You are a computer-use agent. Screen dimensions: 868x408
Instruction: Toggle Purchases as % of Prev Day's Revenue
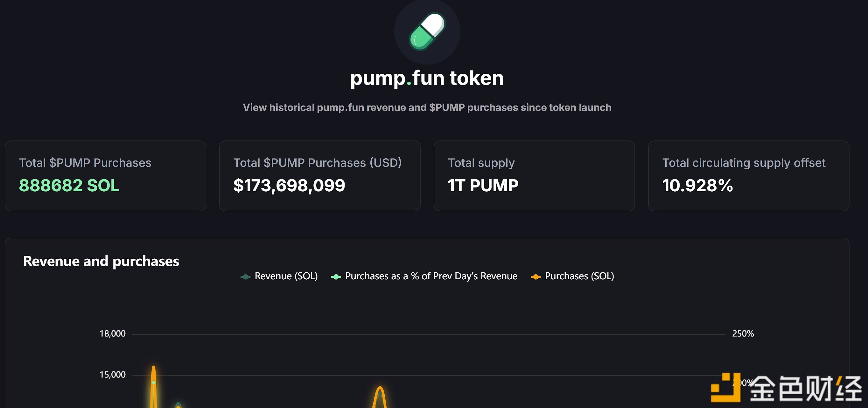(x=430, y=276)
